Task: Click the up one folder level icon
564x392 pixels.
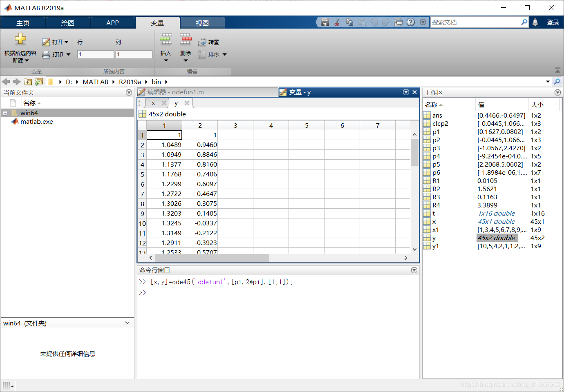Action: (28, 82)
